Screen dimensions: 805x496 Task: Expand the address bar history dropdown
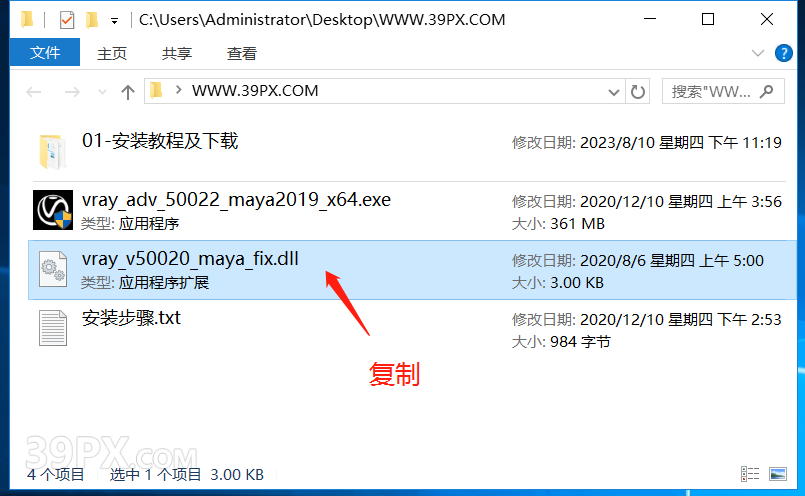(x=614, y=92)
